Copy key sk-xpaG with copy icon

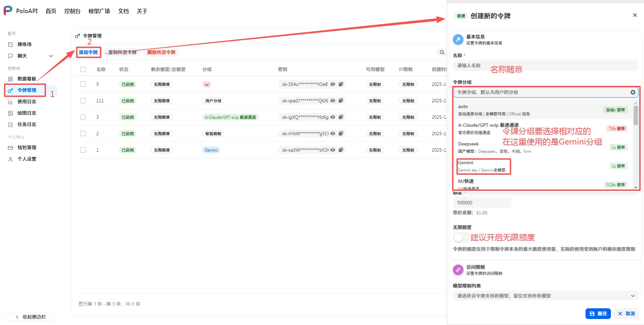coord(341,101)
